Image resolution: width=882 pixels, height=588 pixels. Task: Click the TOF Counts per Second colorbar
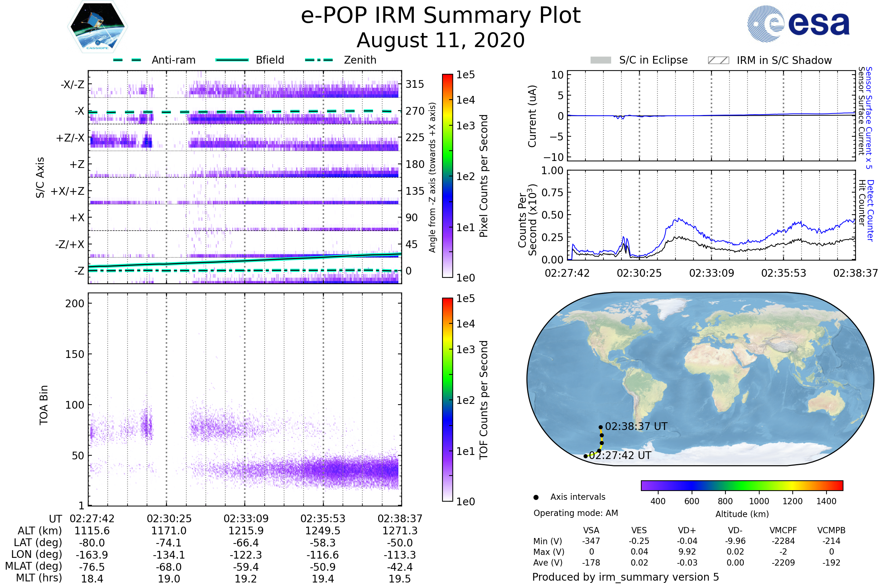(447, 399)
